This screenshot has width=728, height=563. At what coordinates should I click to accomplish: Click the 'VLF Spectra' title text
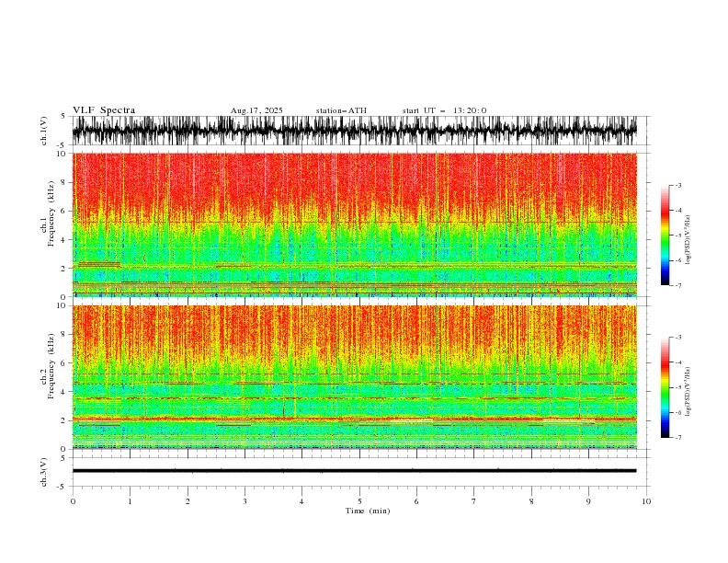(x=104, y=110)
